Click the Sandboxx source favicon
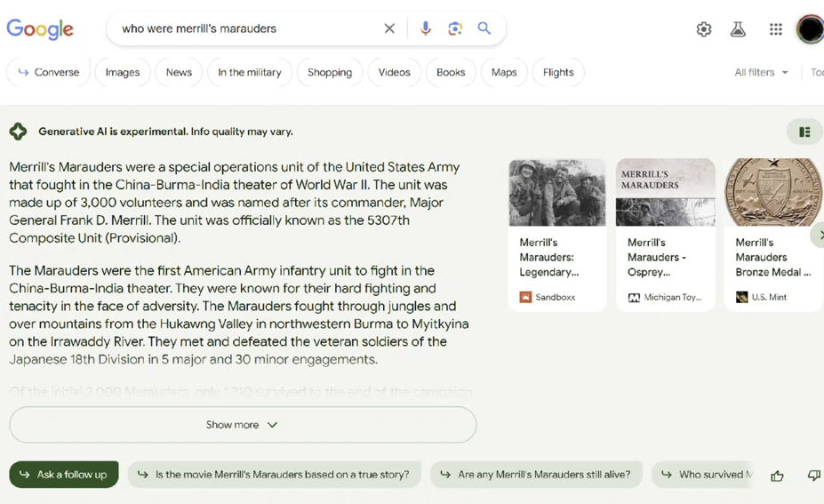This screenshot has height=504, width=824. (525, 298)
